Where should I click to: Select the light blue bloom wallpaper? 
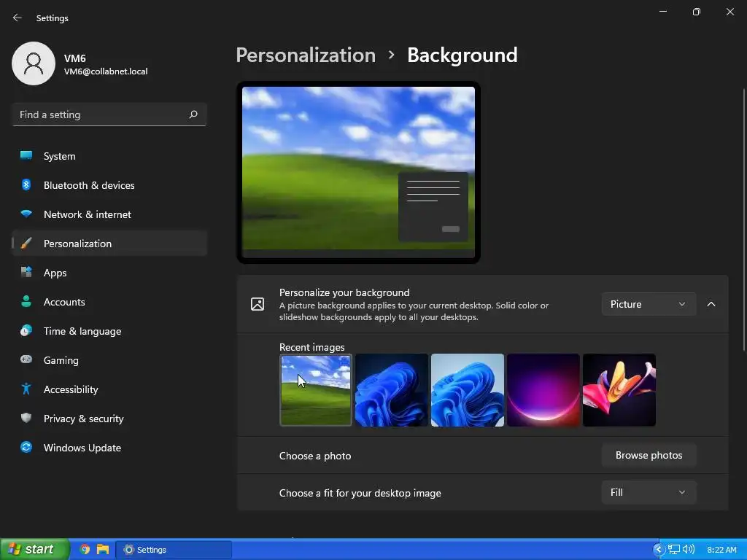(468, 390)
